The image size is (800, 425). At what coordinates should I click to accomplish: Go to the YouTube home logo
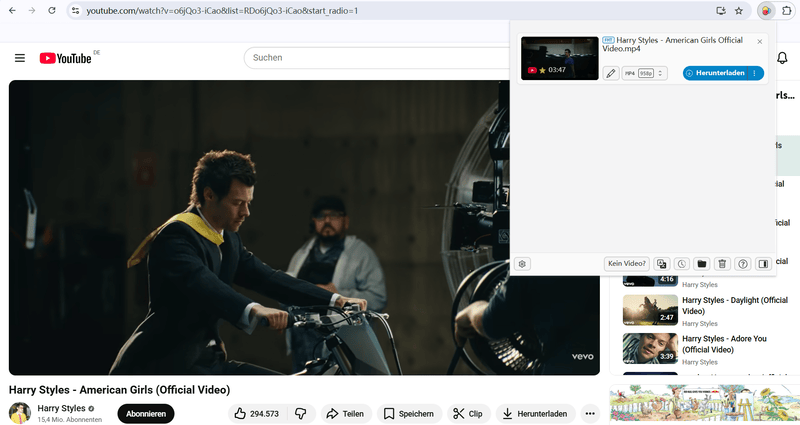(66, 58)
